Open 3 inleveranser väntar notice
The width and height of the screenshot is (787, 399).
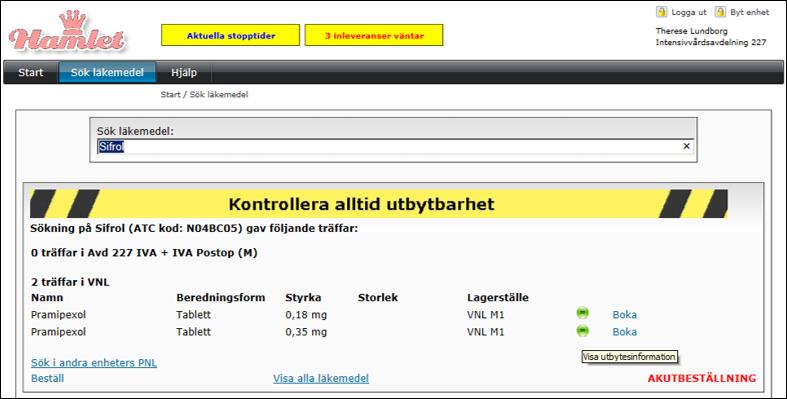click(x=374, y=35)
